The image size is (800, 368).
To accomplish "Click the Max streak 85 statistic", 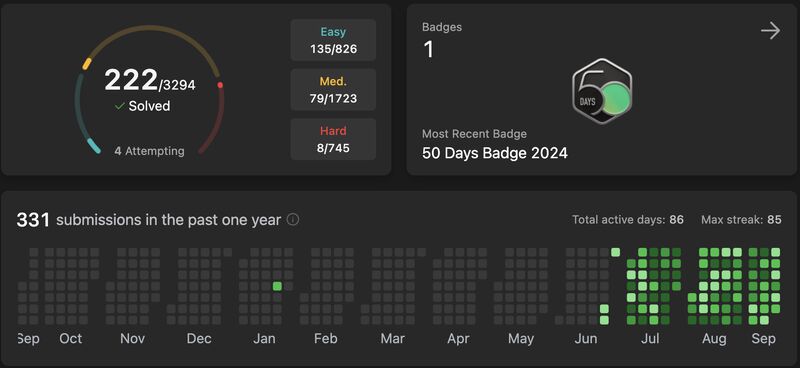I will click(x=741, y=220).
